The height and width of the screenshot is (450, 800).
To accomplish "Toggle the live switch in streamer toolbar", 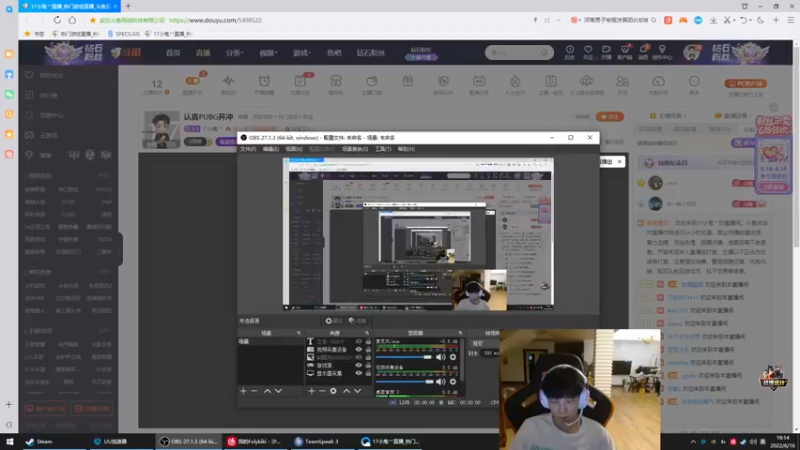I will [193, 81].
